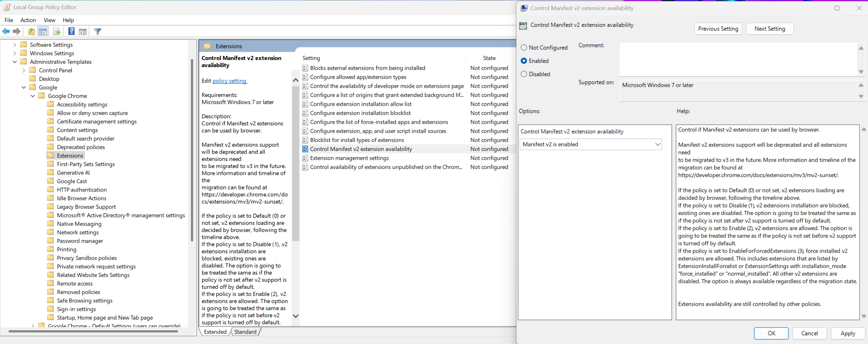Viewport: 868px width, 344px height.
Task: Click the tree pane vertical scrollbar
Action: 192,150
